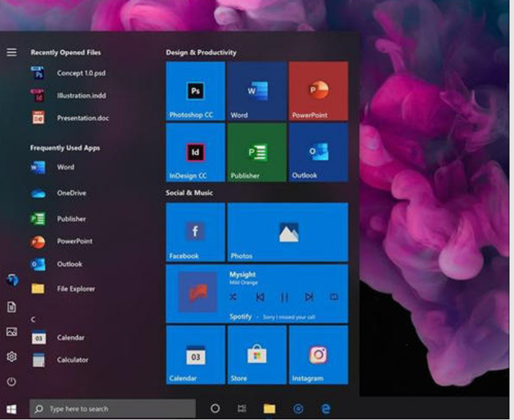Open File Explorer from the app list
Image resolution: width=514 pixels, height=420 pixels.
pos(63,289)
